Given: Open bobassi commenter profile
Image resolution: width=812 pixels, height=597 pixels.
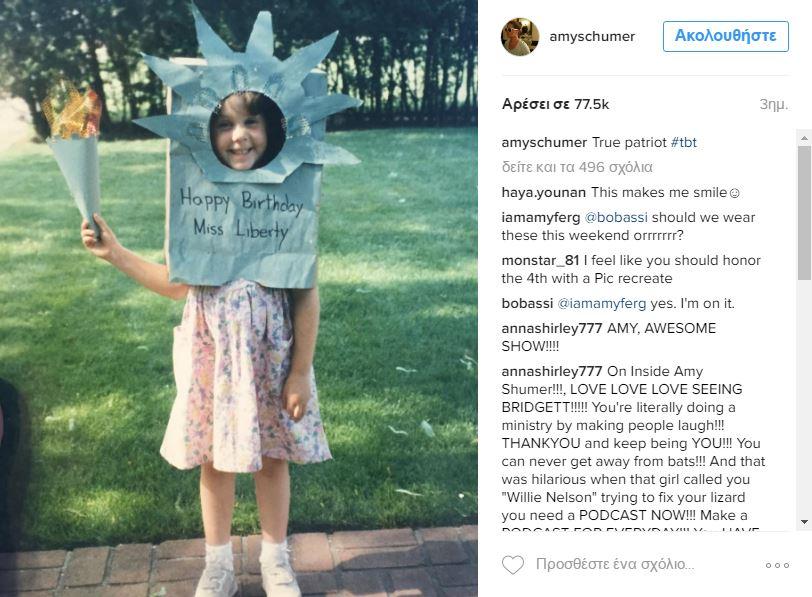Looking at the screenshot, I should (527, 303).
